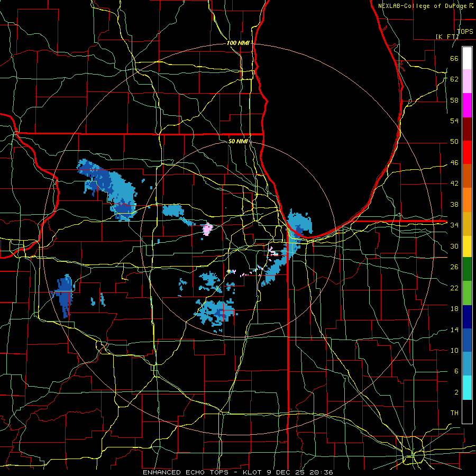Click the 'TH' threshold label

tap(454, 413)
